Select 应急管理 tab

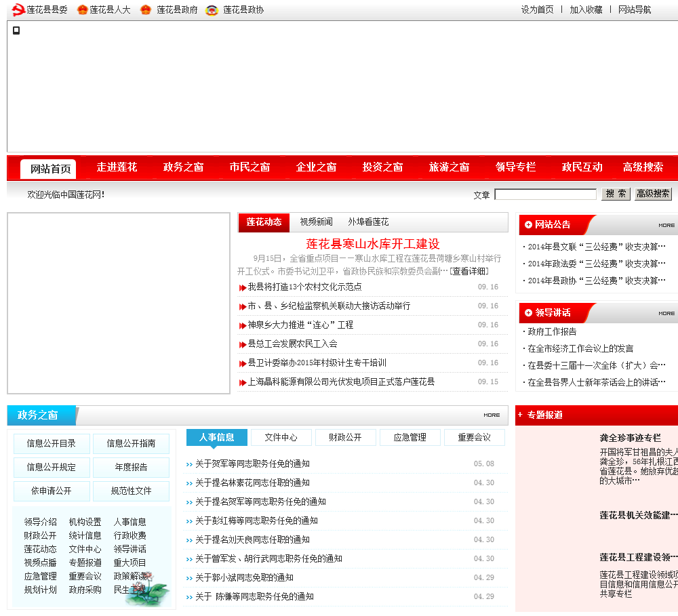click(410, 438)
